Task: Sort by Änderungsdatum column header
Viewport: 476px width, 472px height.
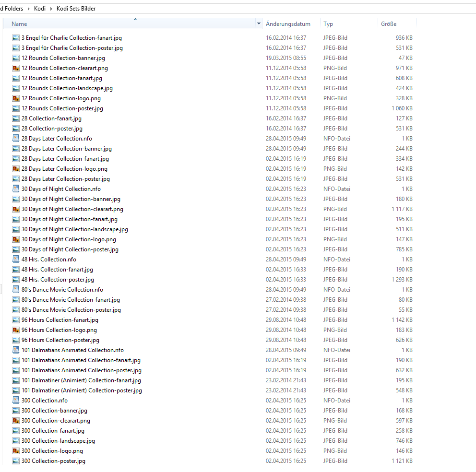Action: click(x=288, y=24)
